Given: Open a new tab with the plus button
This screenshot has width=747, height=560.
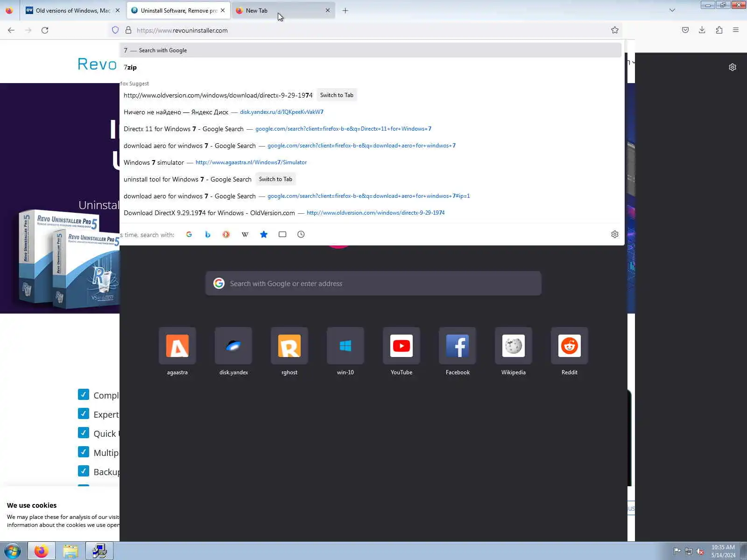Looking at the screenshot, I should click(x=345, y=10).
